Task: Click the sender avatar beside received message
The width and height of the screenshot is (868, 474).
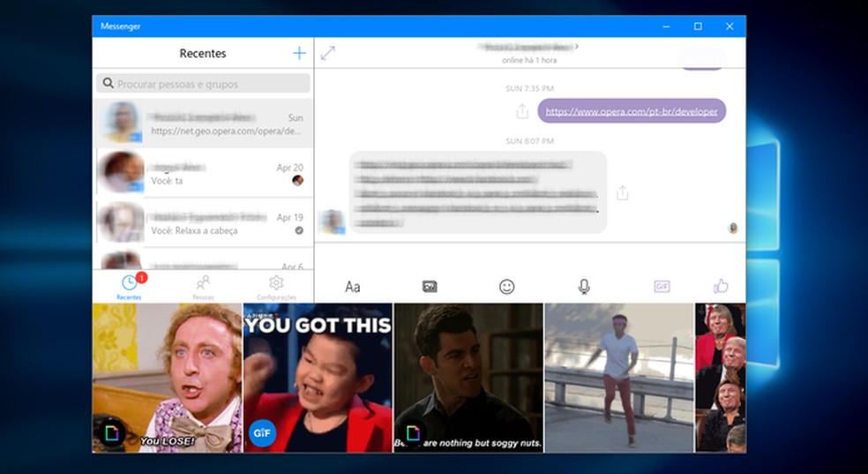Action: [x=333, y=222]
